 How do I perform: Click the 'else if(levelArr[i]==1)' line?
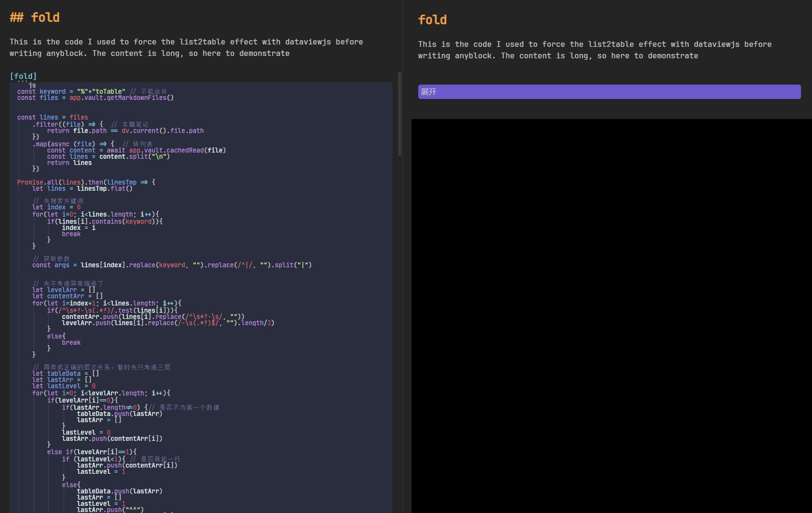[91, 452]
